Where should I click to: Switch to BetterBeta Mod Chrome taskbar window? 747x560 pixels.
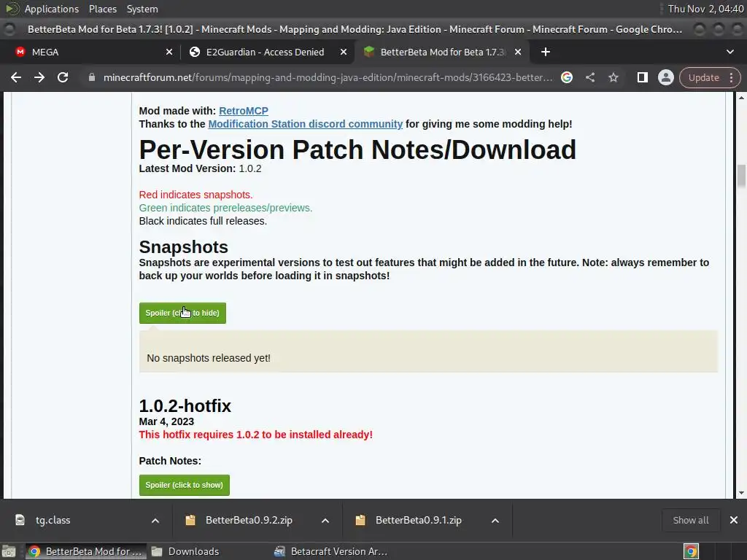coord(86,551)
